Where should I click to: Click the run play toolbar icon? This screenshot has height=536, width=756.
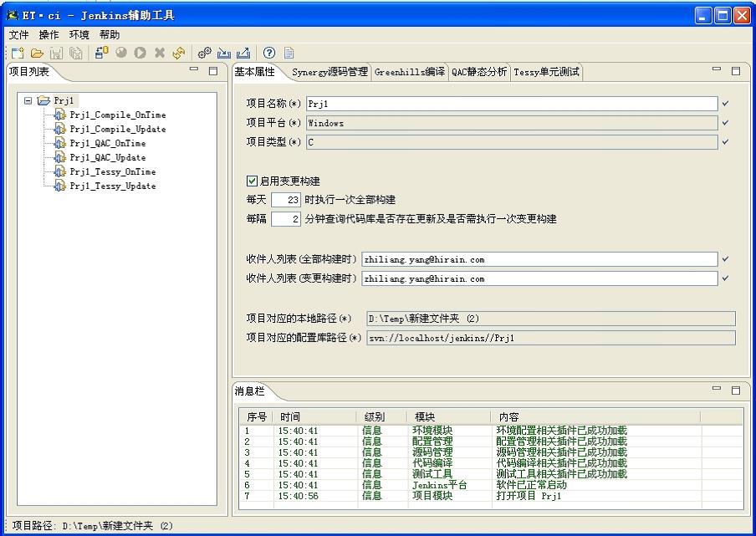tap(140, 53)
